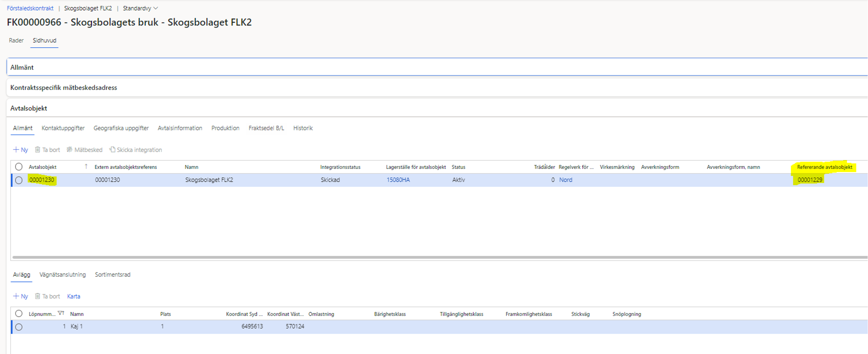Click the avtalsobjekt cell 00001230
This screenshot has width=868, height=354.
point(41,180)
